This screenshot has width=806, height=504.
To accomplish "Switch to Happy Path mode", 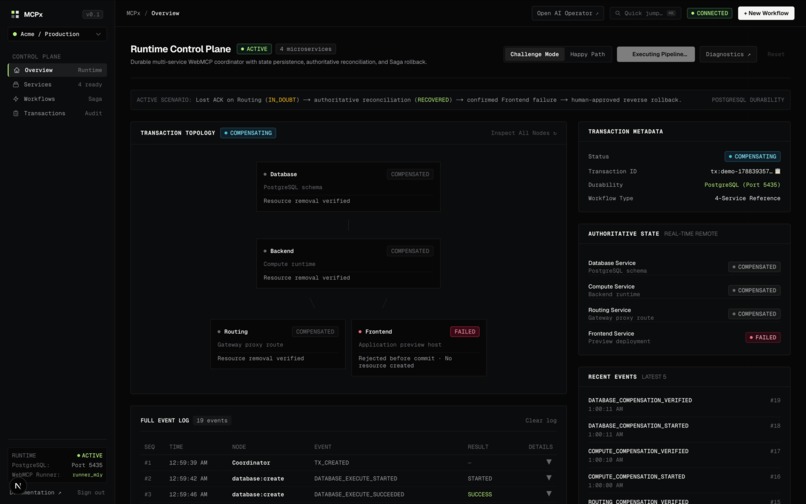I will pos(588,54).
